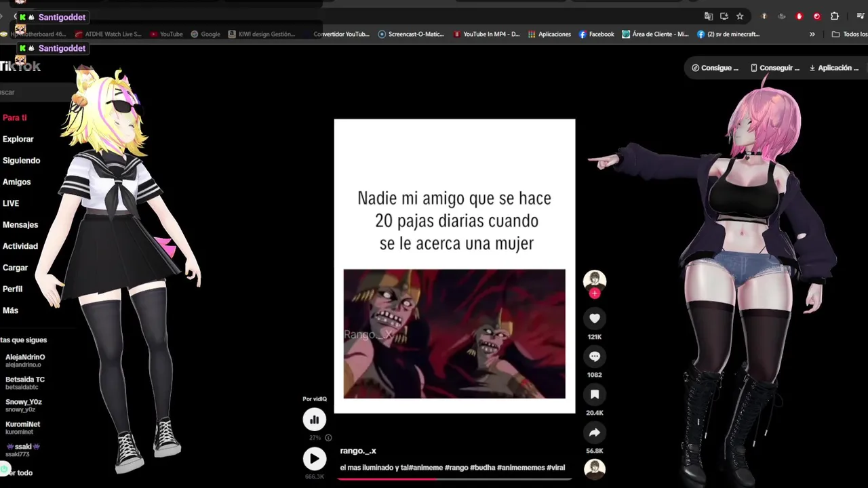The width and height of the screenshot is (868, 488).
Task: Open the LIVE section
Action: [11, 203]
